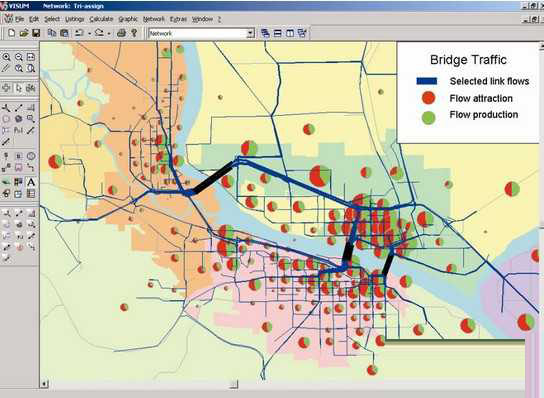Expand the Undo dropdown arrow

point(89,34)
